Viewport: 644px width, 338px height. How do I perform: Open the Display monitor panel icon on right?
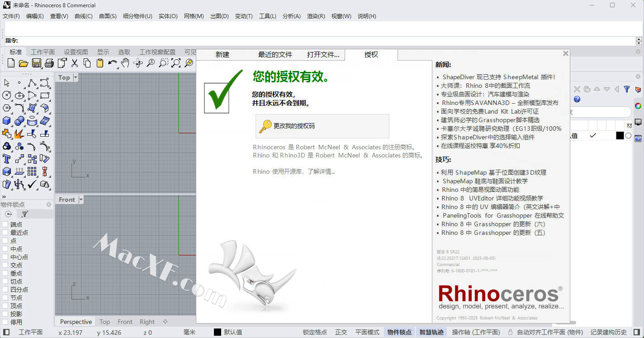pos(638,122)
